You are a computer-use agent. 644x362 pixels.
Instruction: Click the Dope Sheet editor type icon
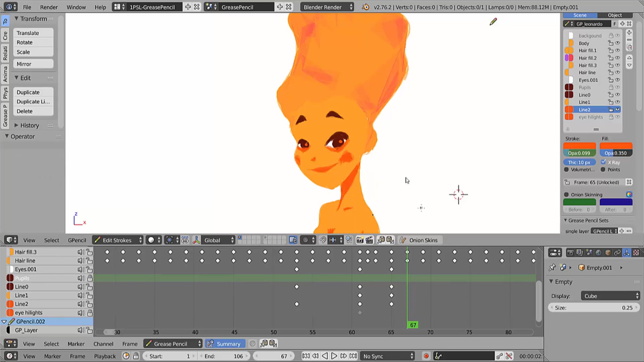click(x=11, y=343)
